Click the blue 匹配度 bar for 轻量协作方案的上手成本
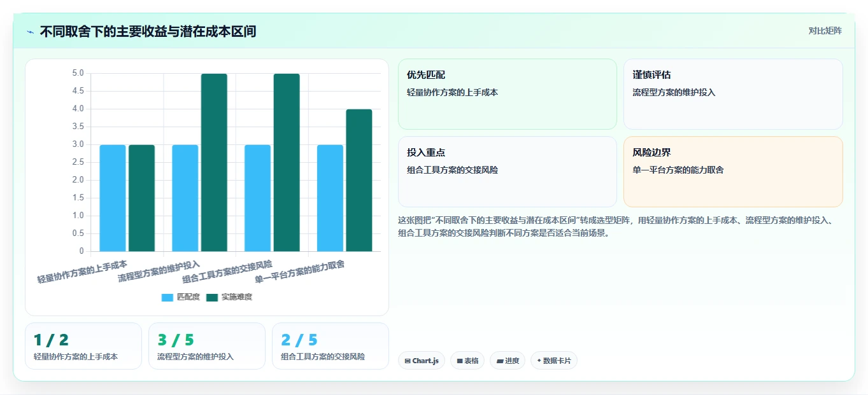Viewport: 868px width, 395px height. 113,198
